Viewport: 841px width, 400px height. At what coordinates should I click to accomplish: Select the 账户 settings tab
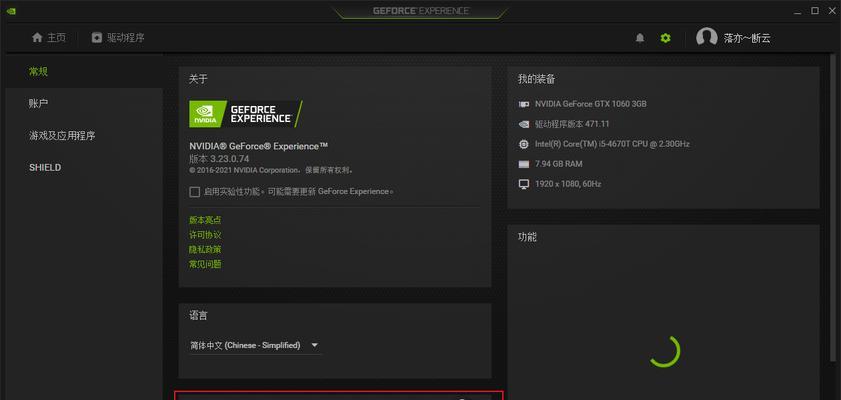click(x=84, y=103)
